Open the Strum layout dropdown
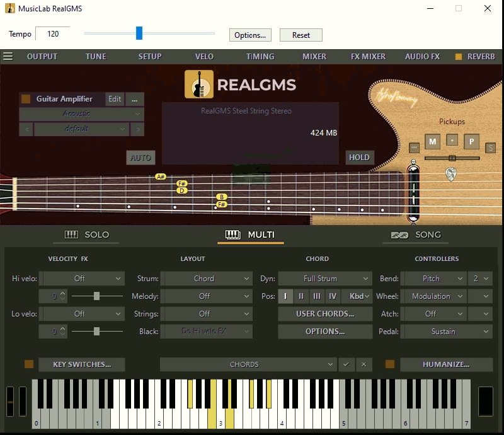Screen dimensions: 504x435 coord(207,278)
